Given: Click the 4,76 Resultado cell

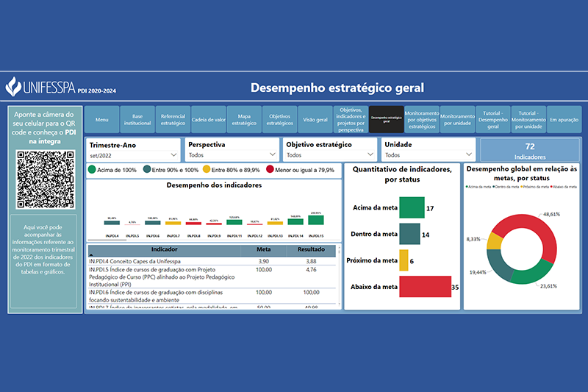Looking at the screenshot, I should (311, 270).
